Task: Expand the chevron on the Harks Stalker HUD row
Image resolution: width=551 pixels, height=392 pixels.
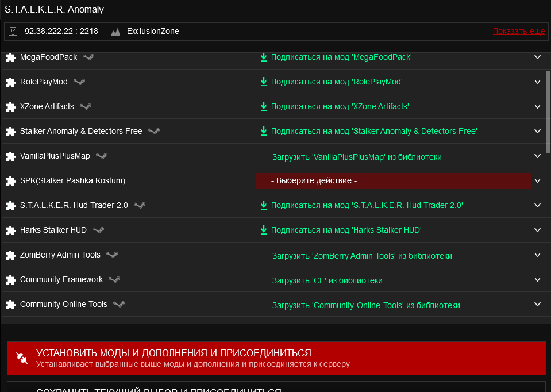Action: tap(537, 230)
